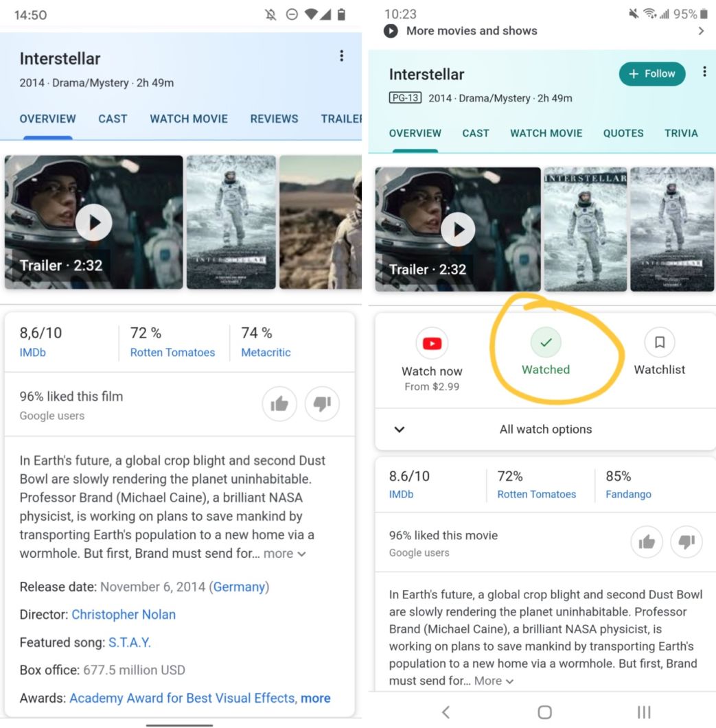
Task: Tap the 95% battery indicator
Action: tap(691, 14)
